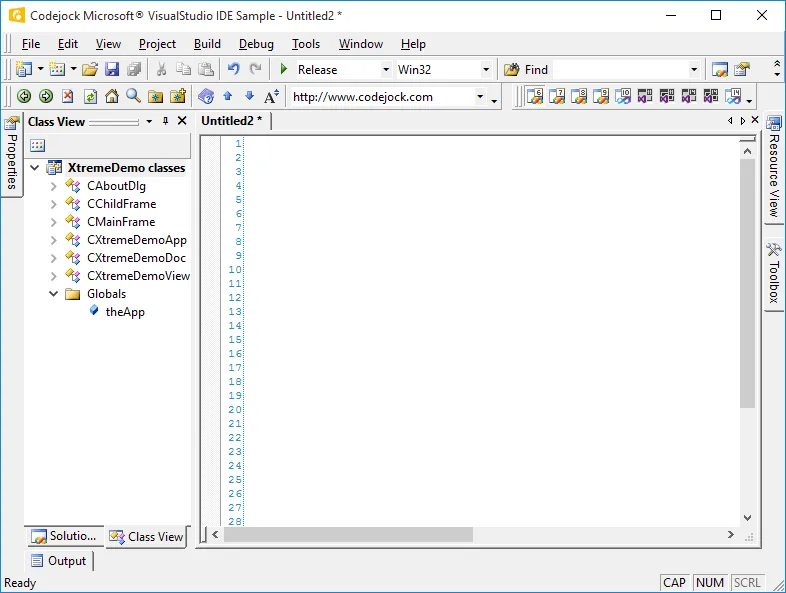Open the Output tab
This screenshot has height=593, width=786.
pos(59,561)
